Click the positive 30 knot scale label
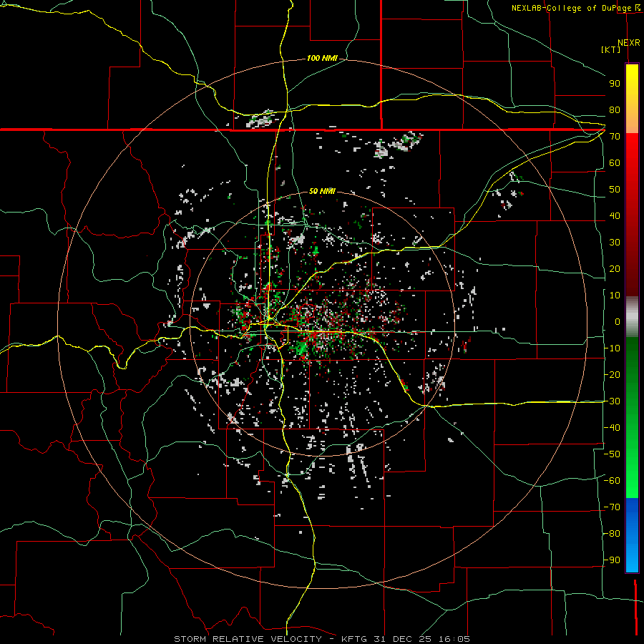 point(615,243)
